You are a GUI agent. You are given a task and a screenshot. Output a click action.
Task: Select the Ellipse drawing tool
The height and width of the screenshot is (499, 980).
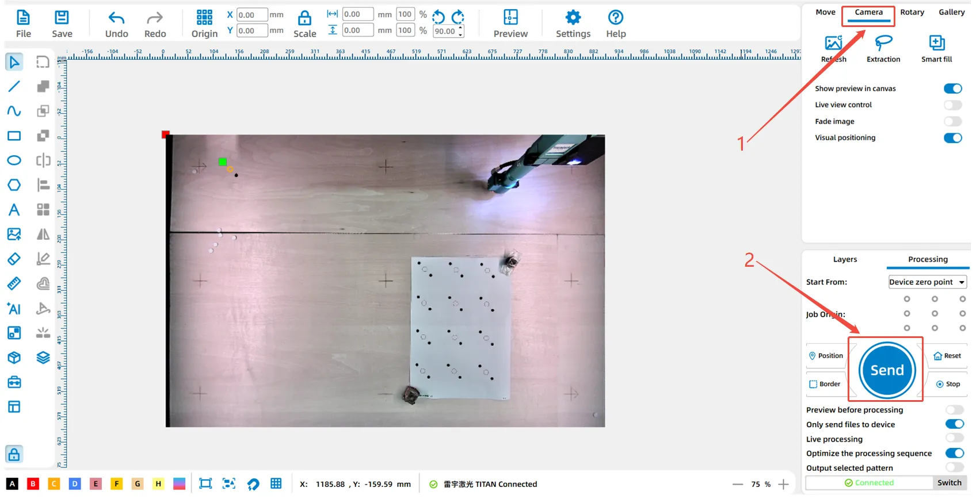point(14,160)
